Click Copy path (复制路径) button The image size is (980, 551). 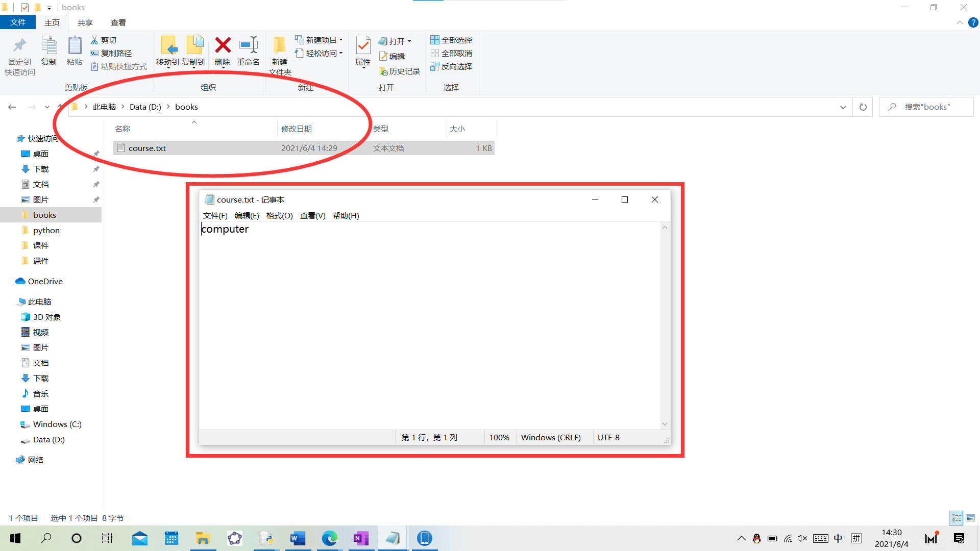pos(111,53)
